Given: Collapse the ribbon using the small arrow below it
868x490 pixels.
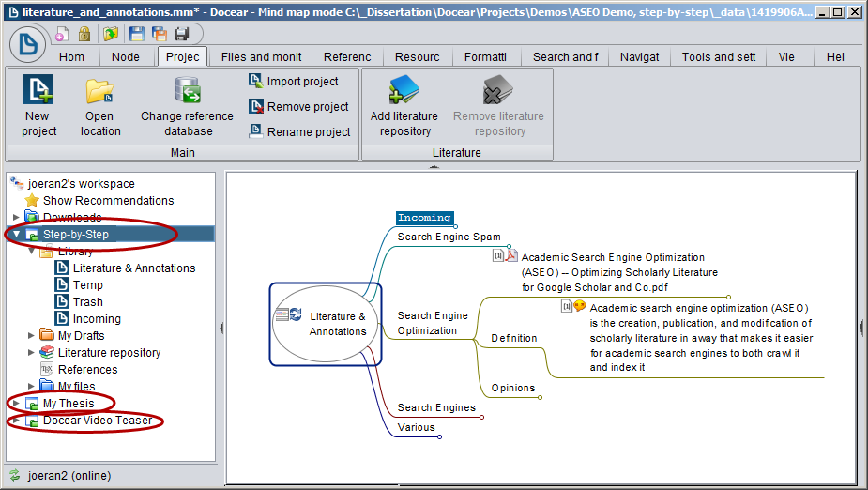Looking at the screenshot, I should pos(434,166).
